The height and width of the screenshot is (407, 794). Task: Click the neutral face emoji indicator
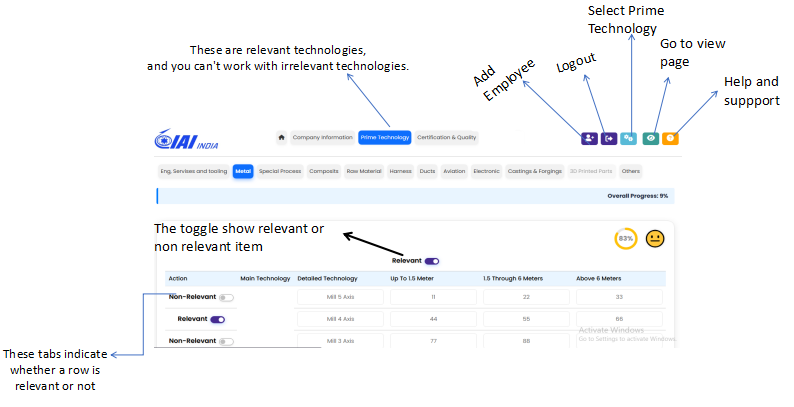pos(655,238)
